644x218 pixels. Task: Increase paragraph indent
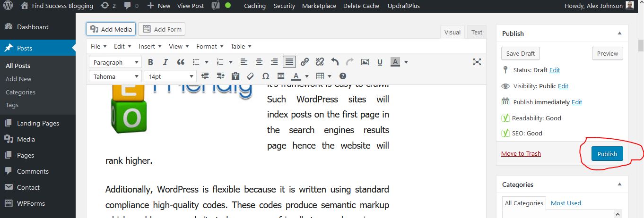(x=220, y=76)
